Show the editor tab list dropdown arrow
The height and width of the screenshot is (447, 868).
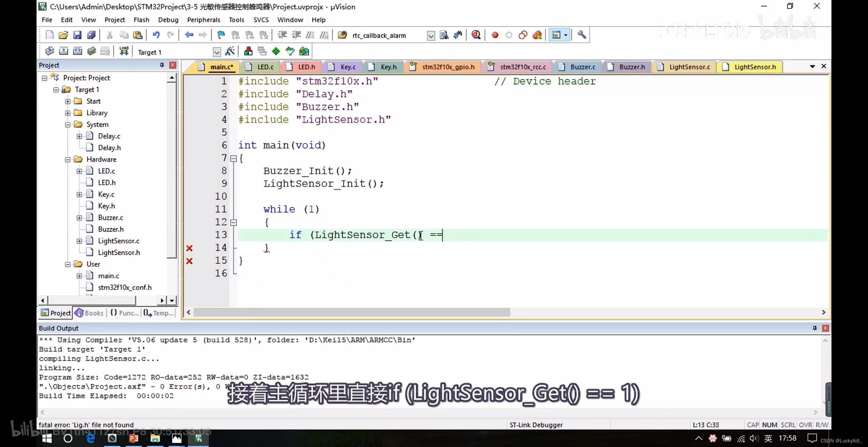click(812, 66)
